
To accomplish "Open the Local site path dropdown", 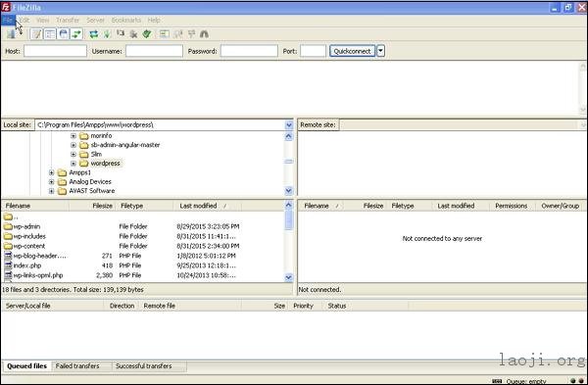I will pyautogui.click(x=289, y=124).
